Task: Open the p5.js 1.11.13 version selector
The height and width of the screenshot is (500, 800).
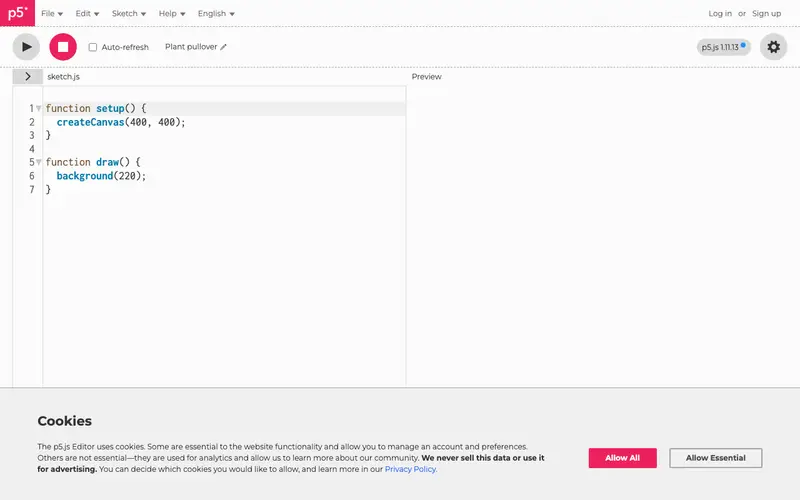Action: click(x=723, y=47)
